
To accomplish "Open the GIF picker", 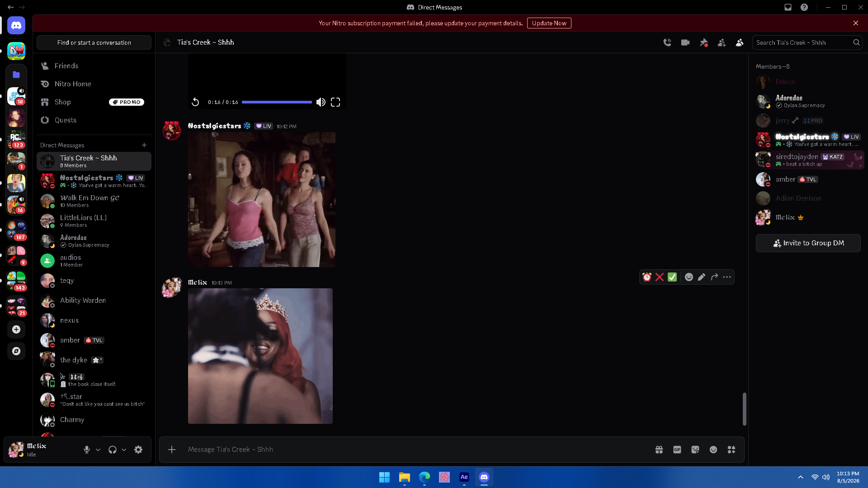I will click(x=677, y=450).
